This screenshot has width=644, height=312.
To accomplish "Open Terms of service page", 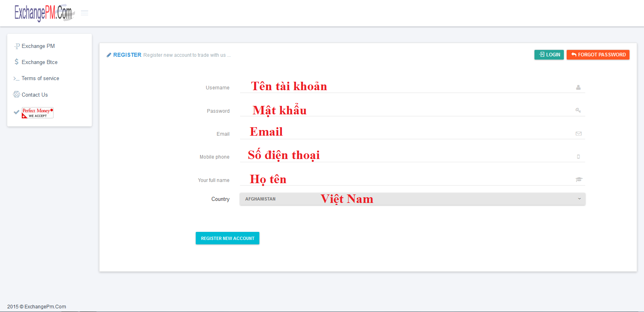I will click(40, 79).
